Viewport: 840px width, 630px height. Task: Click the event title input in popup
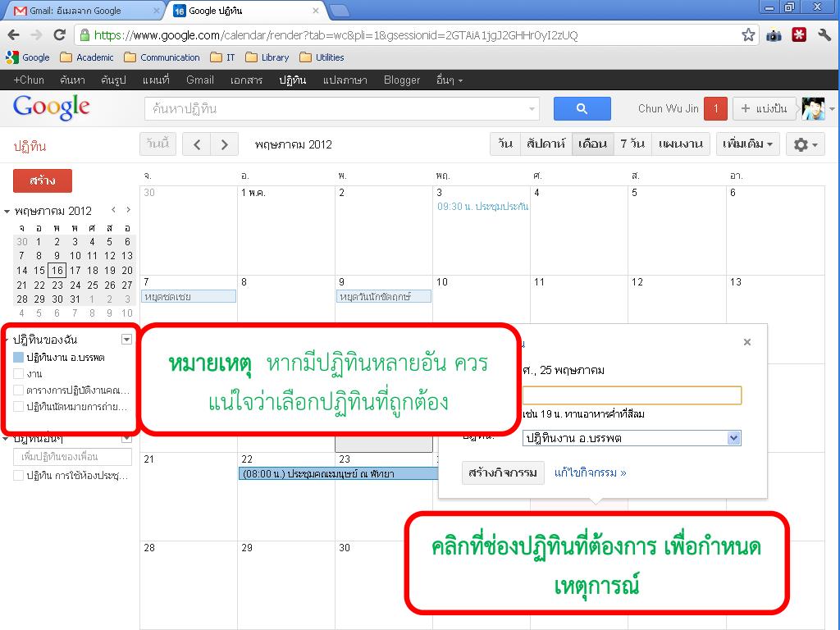[x=632, y=395]
